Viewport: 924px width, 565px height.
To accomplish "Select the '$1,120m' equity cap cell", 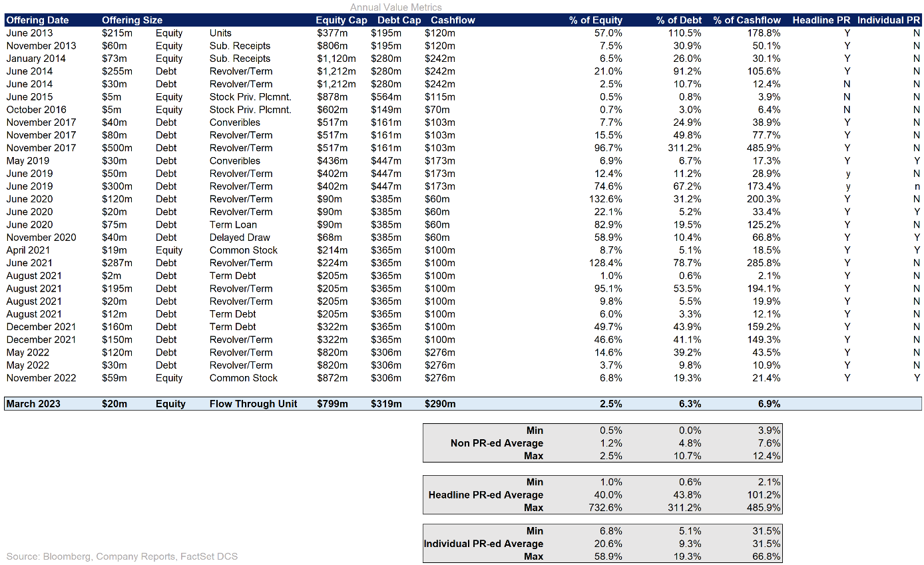I will (x=336, y=59).
